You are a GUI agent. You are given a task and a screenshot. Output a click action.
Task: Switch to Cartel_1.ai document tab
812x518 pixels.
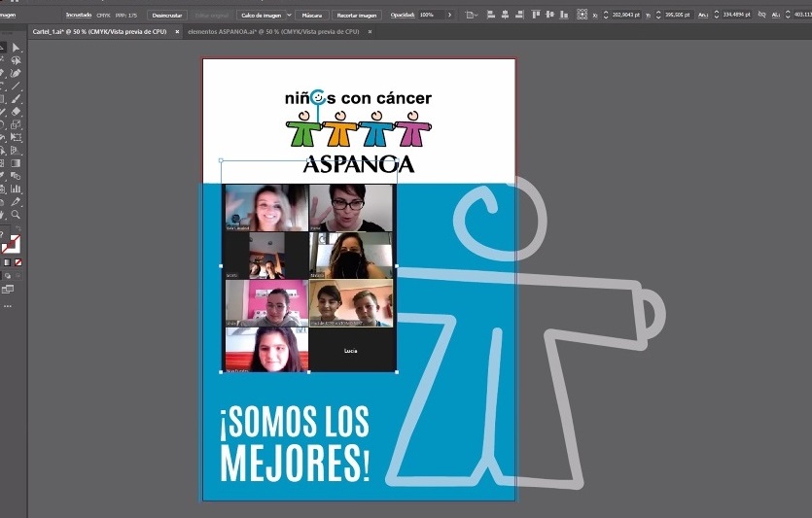pyautogui.click(x=99, y=31)
